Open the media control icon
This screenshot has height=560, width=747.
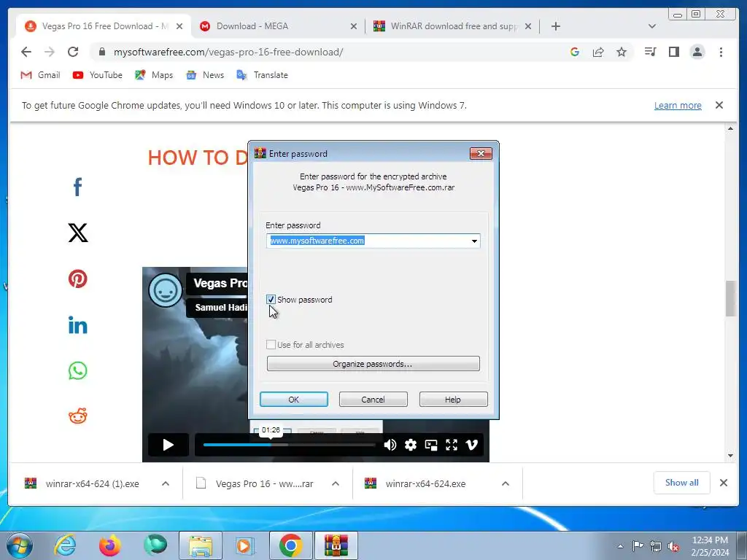[650, 52]
